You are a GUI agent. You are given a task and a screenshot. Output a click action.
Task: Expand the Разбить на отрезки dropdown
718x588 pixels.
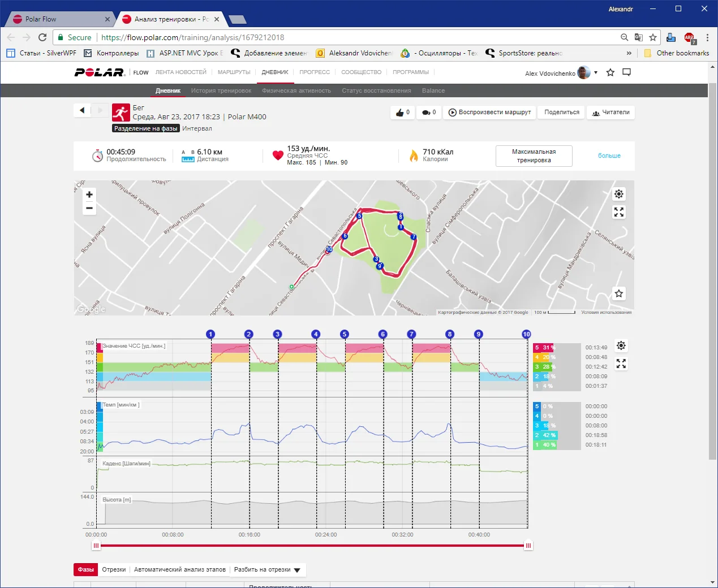267,569
